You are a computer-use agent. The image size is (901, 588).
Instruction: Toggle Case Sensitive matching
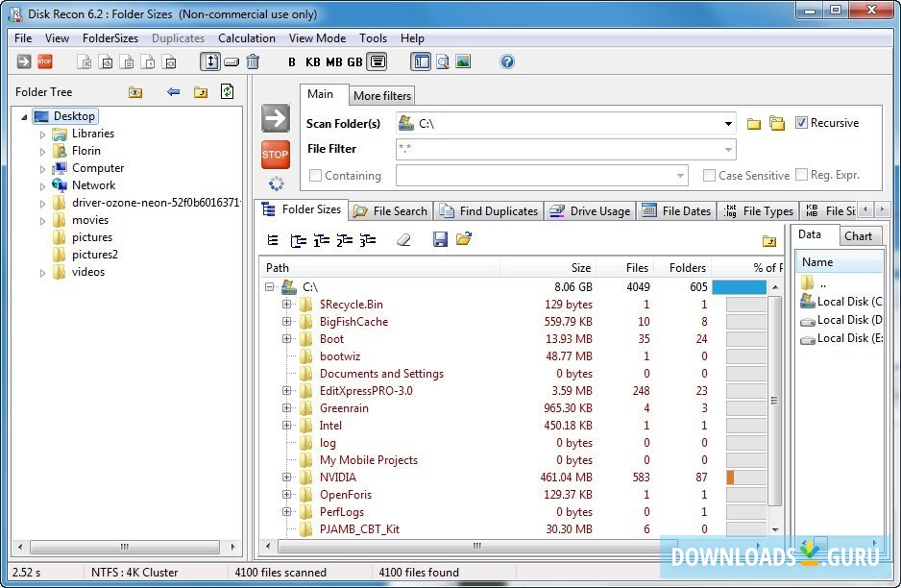click(x=710, y=175)
